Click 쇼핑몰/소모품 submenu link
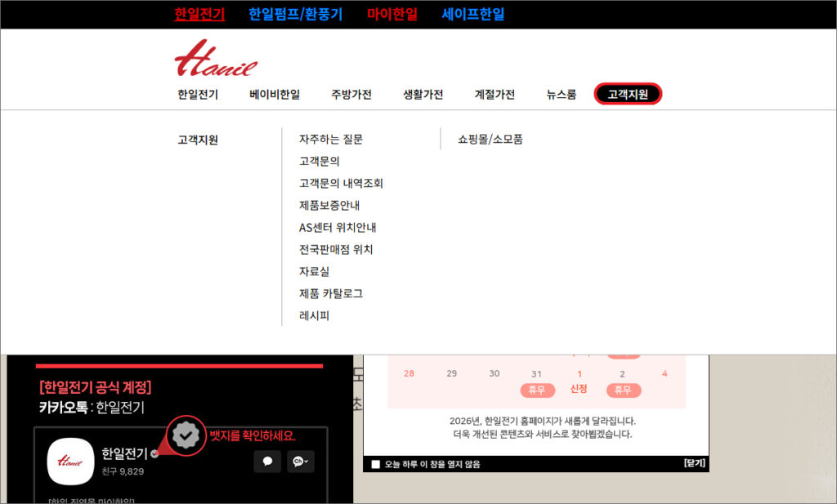This screenshot has width=837, height=504. tap(490, 140)
